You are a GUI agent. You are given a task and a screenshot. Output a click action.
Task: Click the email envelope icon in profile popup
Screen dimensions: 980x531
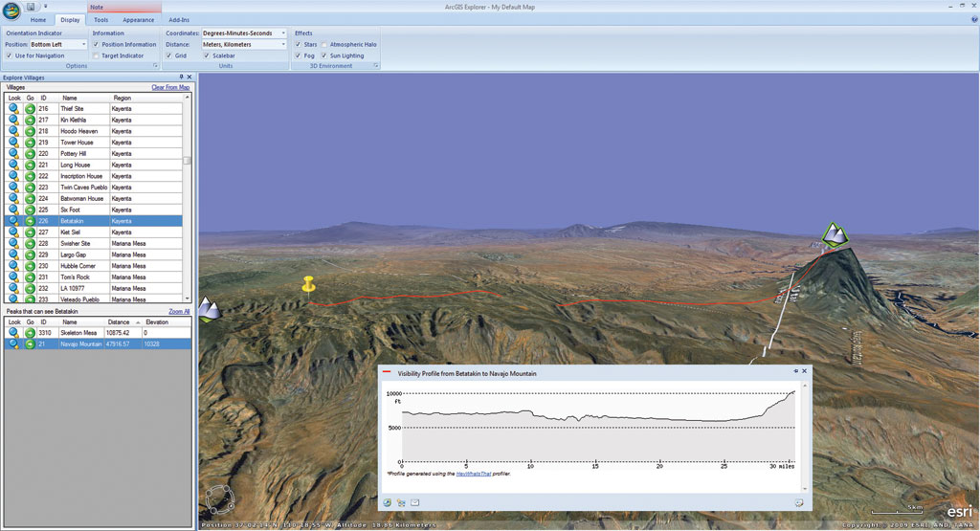[x=415, y=502]
